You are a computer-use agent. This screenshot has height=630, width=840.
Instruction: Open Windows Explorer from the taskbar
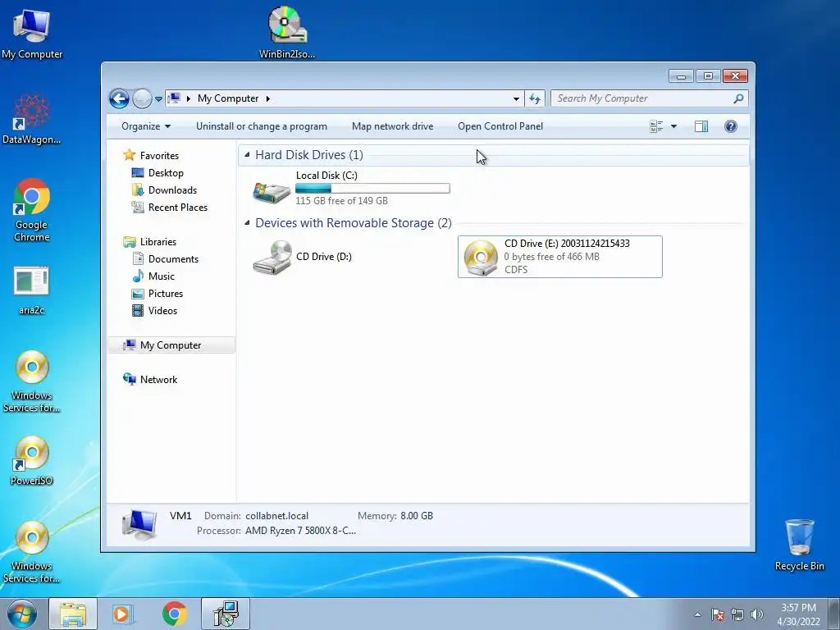pyautogui.click(x=73, y=614)
